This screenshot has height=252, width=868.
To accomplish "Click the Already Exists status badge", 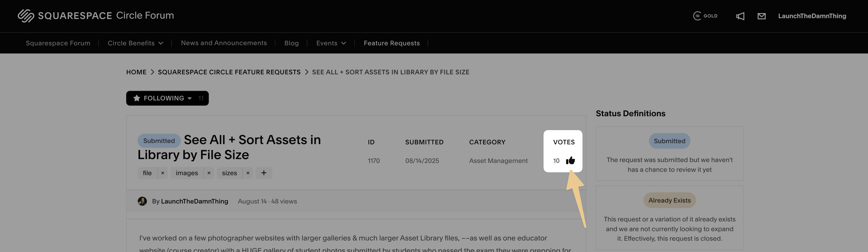I will pyautogui.click(x=669, y=200).
